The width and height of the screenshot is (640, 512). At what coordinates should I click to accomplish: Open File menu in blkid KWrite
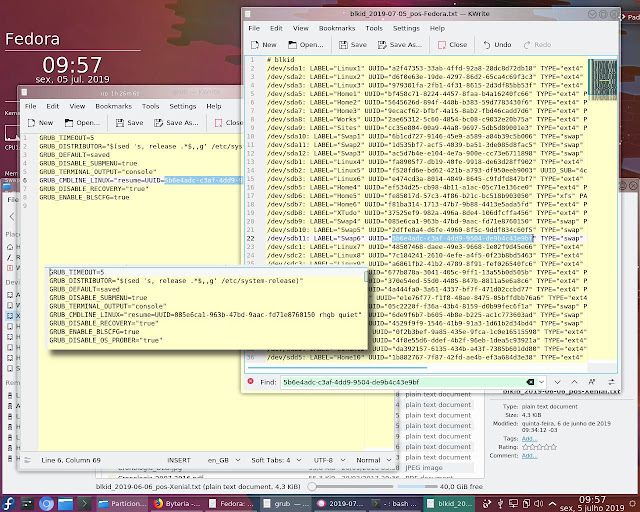254,28
